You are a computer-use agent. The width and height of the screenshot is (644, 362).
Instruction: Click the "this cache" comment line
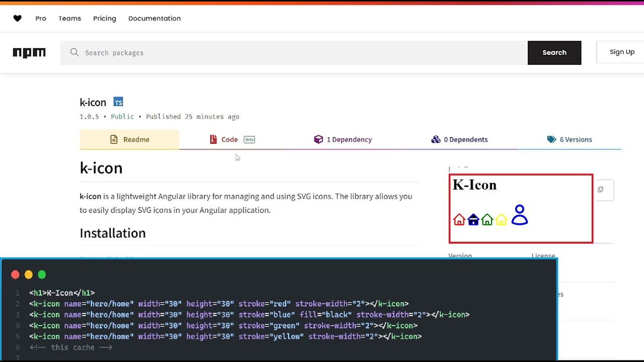[70, 347]
